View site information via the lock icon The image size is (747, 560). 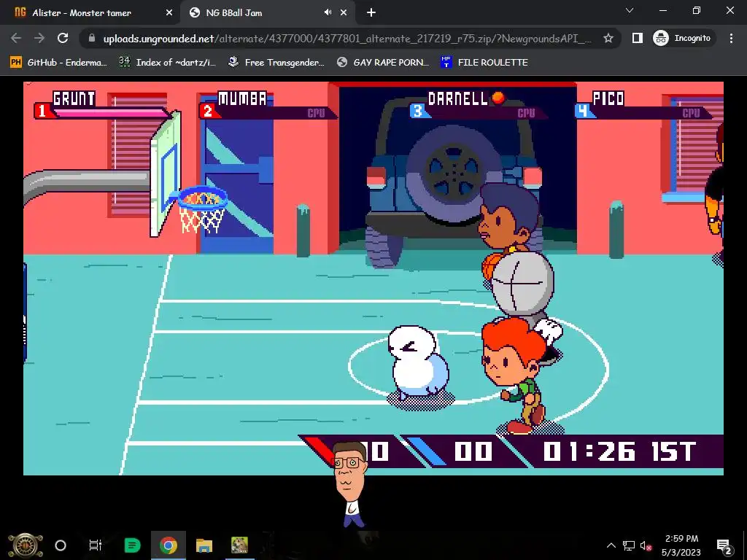point(92,38)
